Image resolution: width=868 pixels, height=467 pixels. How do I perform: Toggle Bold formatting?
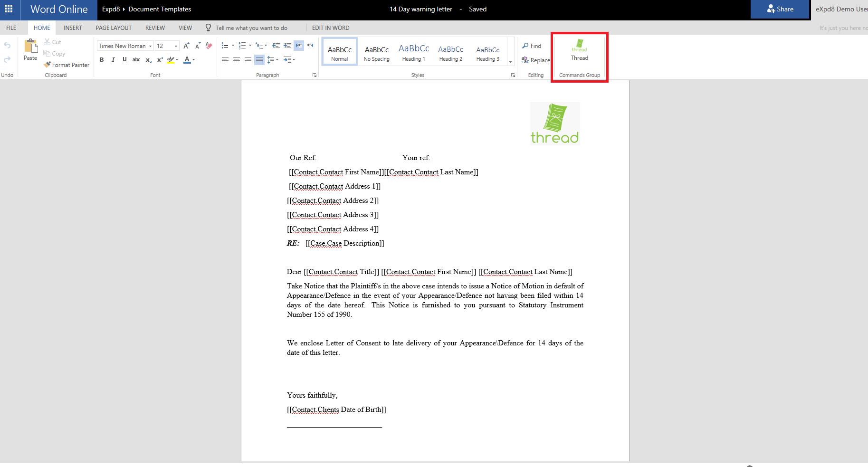coord(102,60)
